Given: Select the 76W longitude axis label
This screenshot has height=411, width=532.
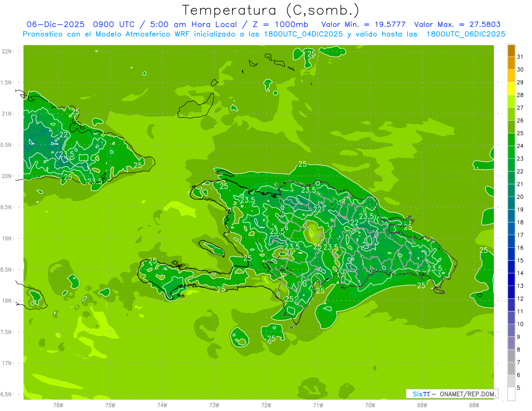Looking at the screenshot, I should [58, 405].
